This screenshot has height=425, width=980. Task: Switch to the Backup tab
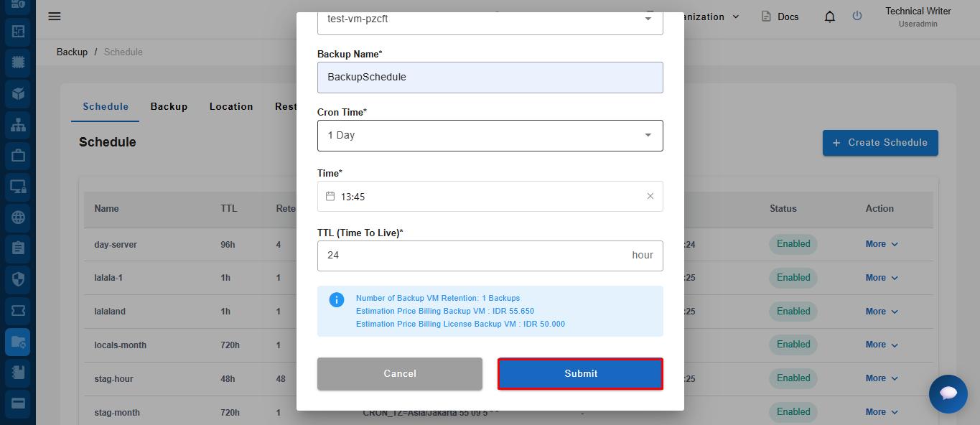click(169, 106)
